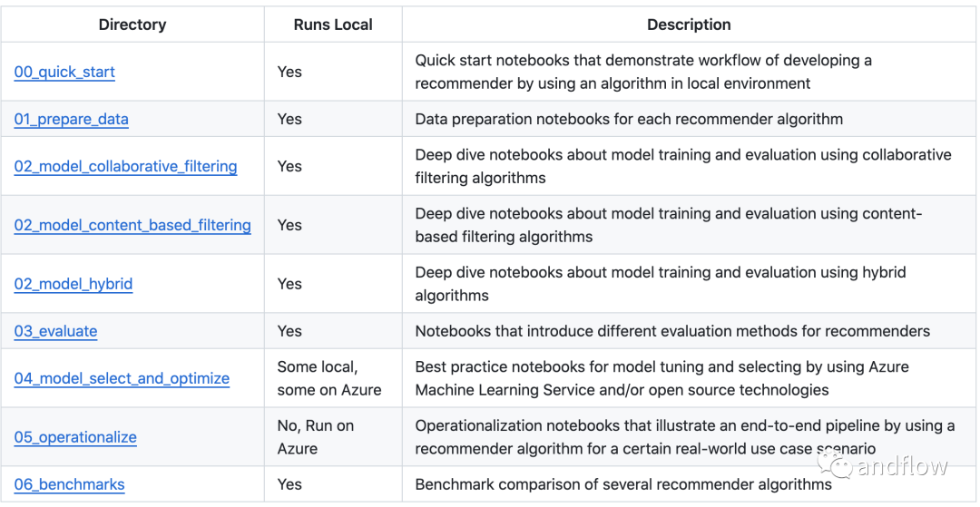
Task: Click the Runs Local column header
Action: (x=333, y=24)
